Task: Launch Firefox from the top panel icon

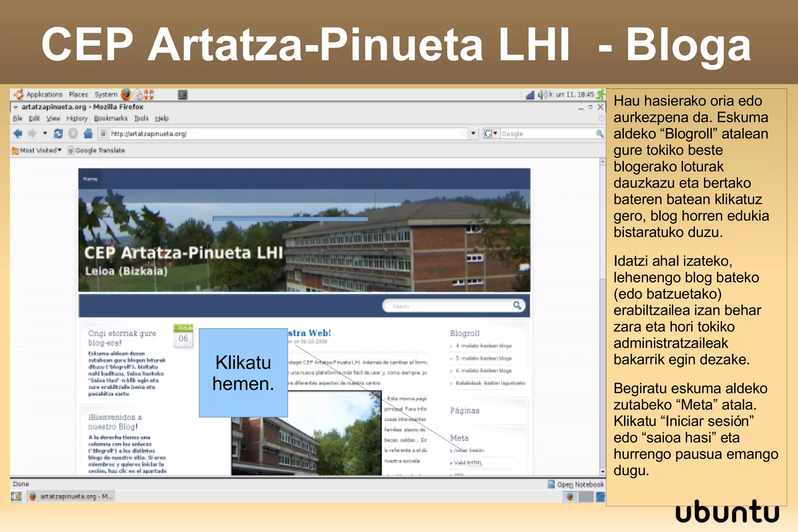Action: click(x=126, y=94)
